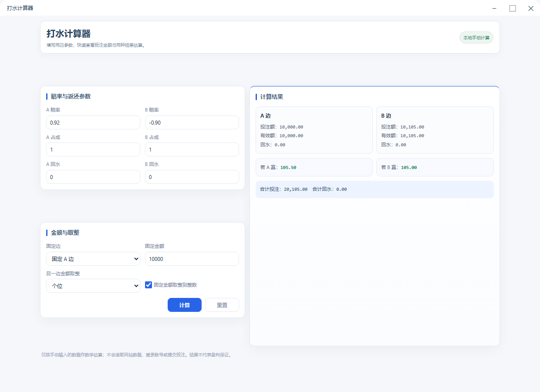Select the 合计投注 20,105.00 text

click(x=284, y=189)
